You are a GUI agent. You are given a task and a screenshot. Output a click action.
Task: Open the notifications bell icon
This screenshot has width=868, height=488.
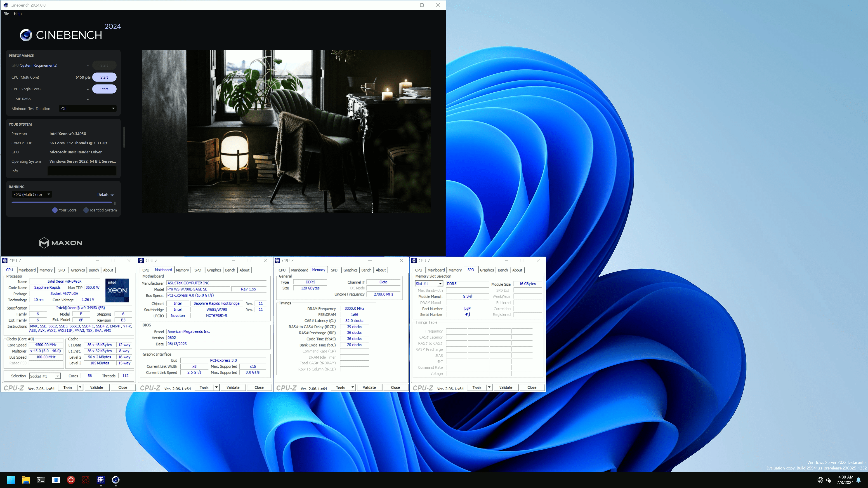point(859,480)
